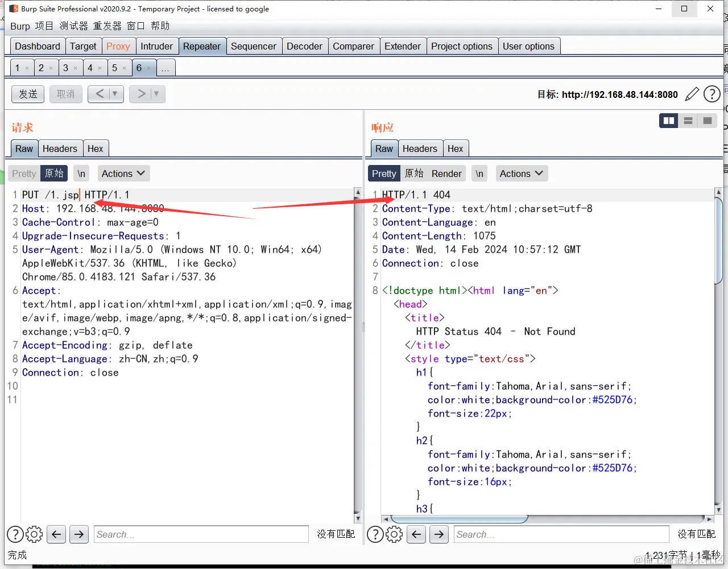Click the ... new tab button
Screen dimensions: 728x569
(x=166, y=68)
